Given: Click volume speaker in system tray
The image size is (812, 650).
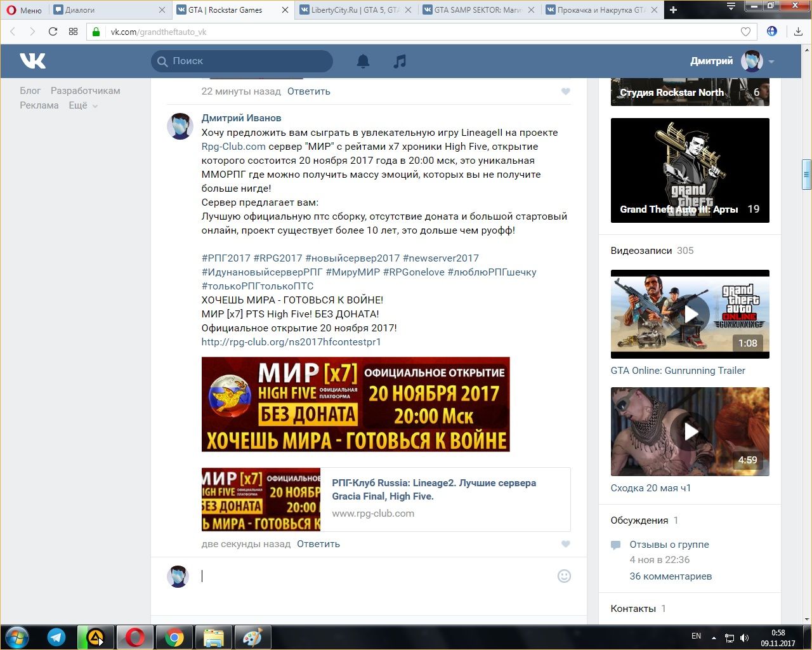Looking at the screenshot, I should (x=744, y=638).
